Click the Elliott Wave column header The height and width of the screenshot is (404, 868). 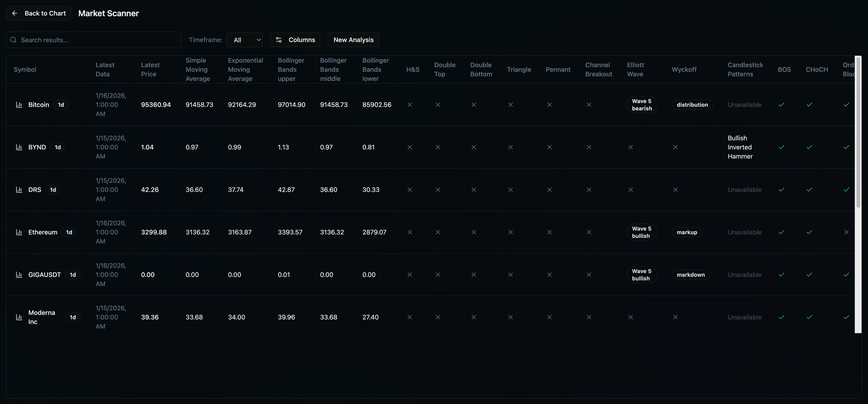[x=635, y=69]
